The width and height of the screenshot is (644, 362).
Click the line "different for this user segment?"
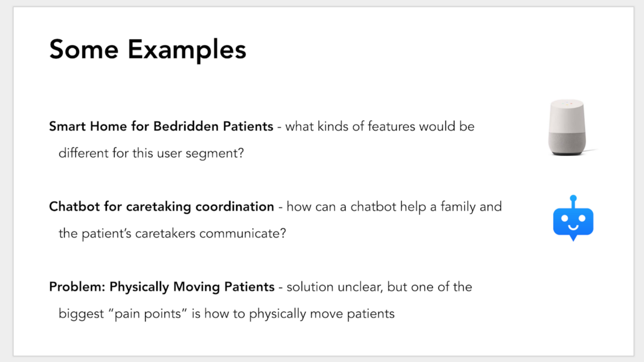(x=151, y=153)
